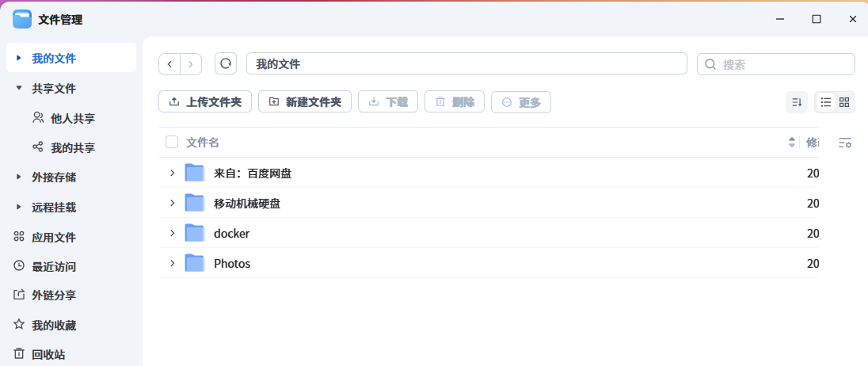
Task: Toggle the 我的文件 tree arrow
Action: tap(19, 58)
